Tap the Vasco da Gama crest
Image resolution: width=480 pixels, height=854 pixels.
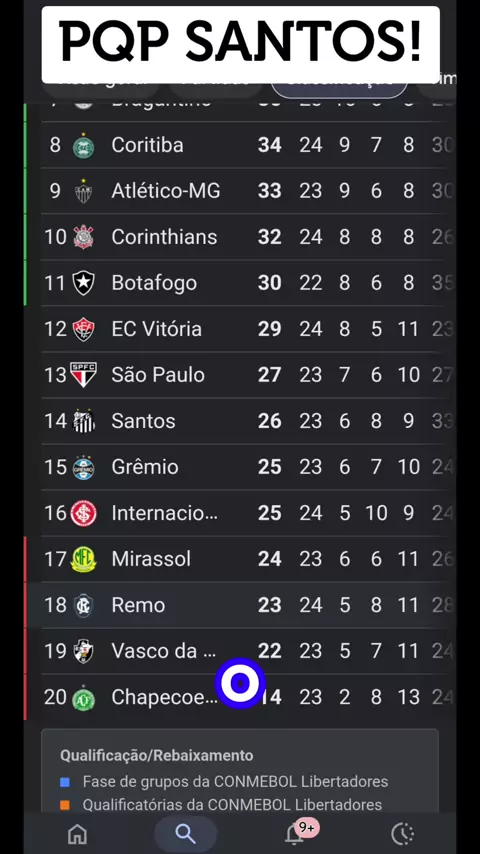point(83,651)
